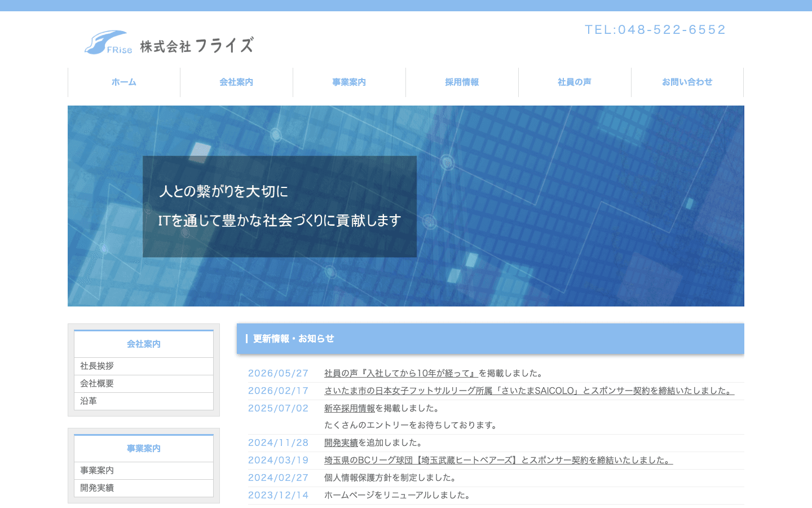Viewport: 812px width, 508px height.
Task: Open 社員の声 navigation item
Action: tap(575, 82)
